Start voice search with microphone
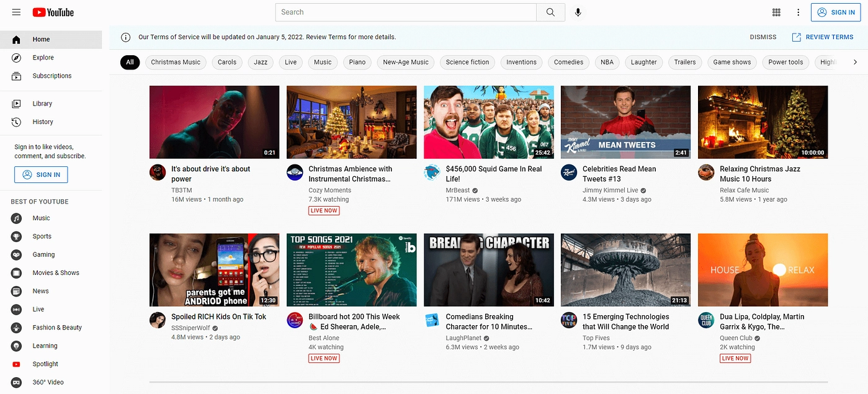The width and height of the screenshot is (868, 394). 578,12
